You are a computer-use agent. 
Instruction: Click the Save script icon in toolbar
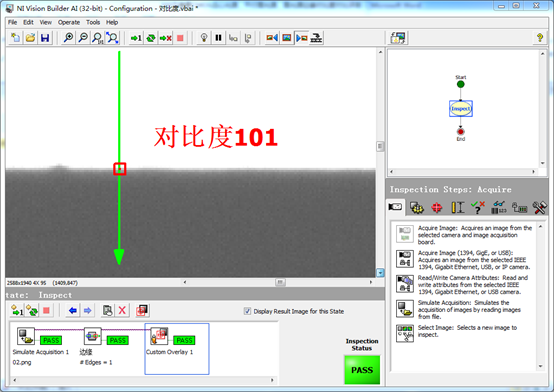point(45,38)
